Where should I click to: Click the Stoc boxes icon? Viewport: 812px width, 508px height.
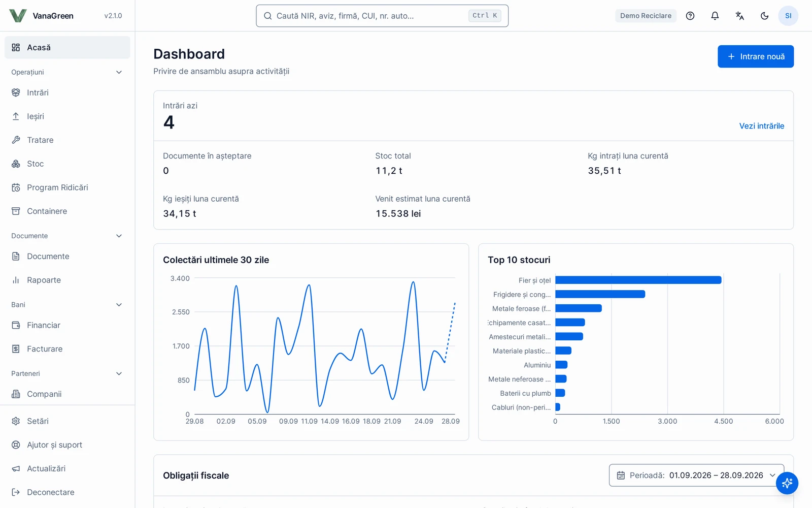coord(16,164)
